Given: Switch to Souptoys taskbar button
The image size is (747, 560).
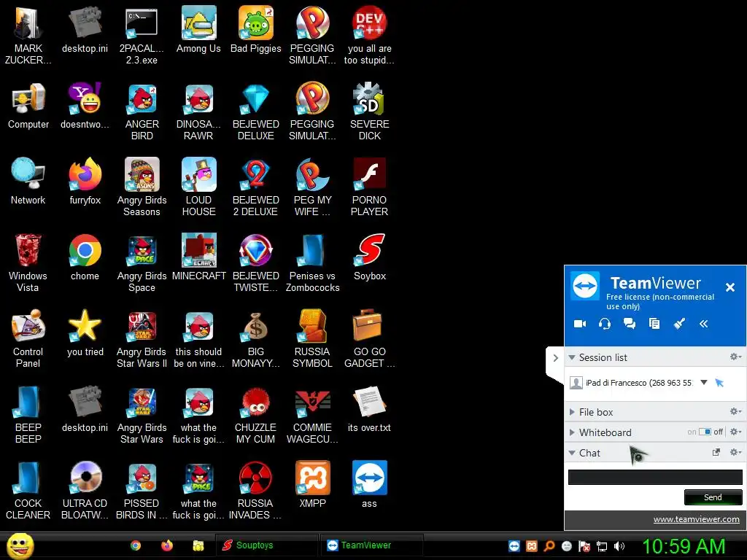Looking at the screenshot, I should point(266,545).
